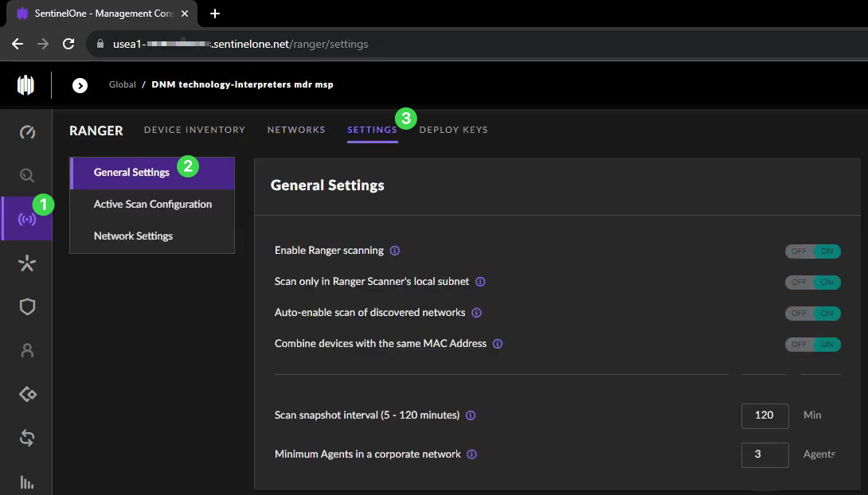Open the user profile icon in sidebar
Image resolution: width=868 pixels, height=495 pixels.
27,351
